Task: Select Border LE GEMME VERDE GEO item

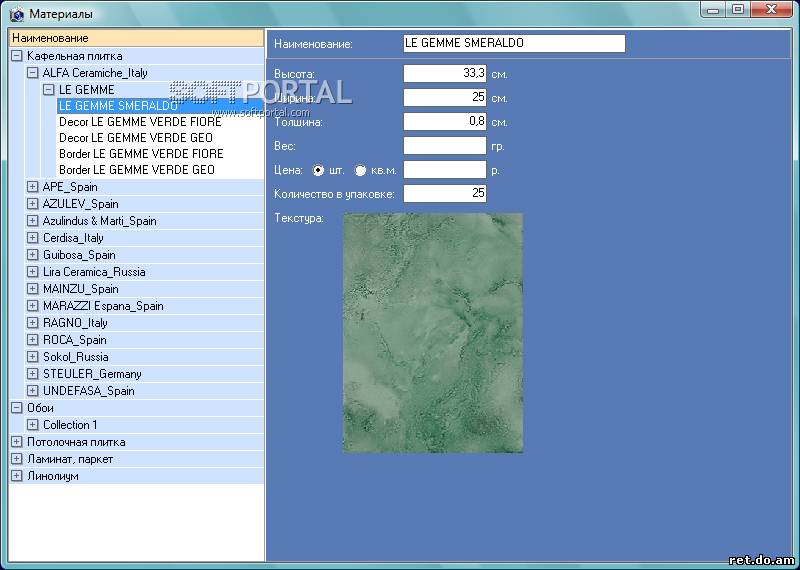Action: (136, 170)
